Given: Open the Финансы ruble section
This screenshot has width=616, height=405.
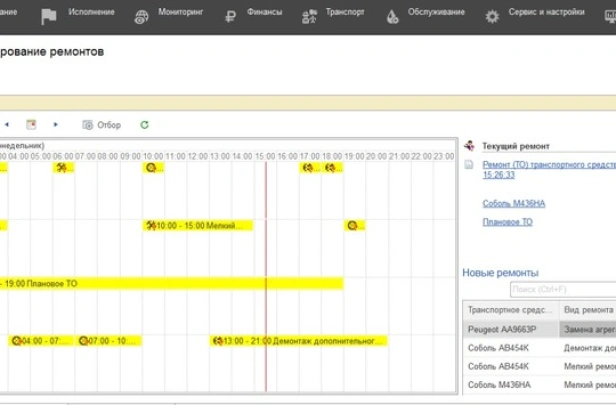Looking at the screenshot, I should (230, 16).
